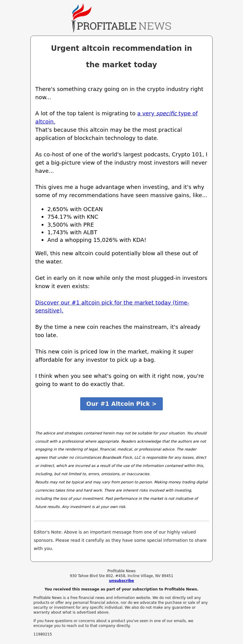Click the '1,743% with ALBT' bullet item
Screen dimensions: 243x644
72,232
